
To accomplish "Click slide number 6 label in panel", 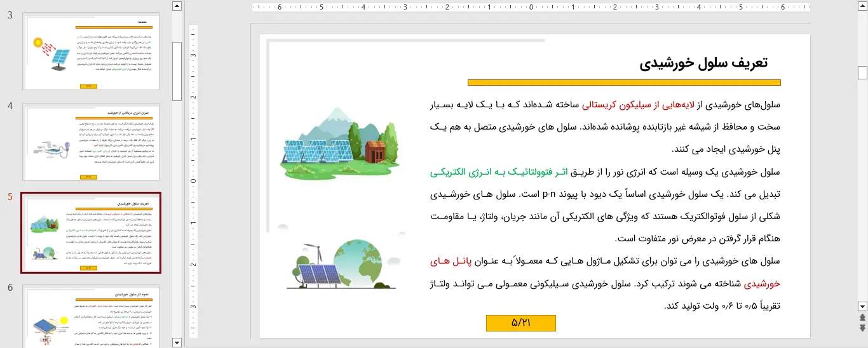I will (x=10, y=287).
